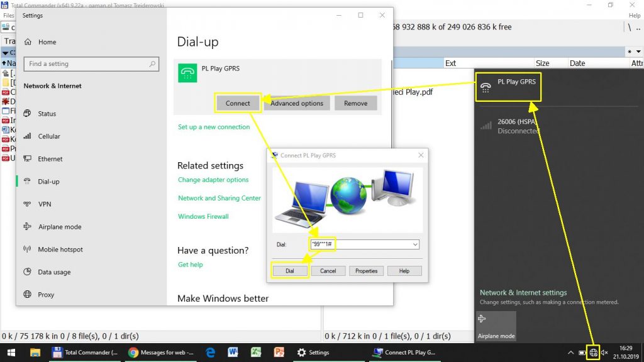Switch to Chrome Messages for web taskbar button

click(x=160, y=352)
